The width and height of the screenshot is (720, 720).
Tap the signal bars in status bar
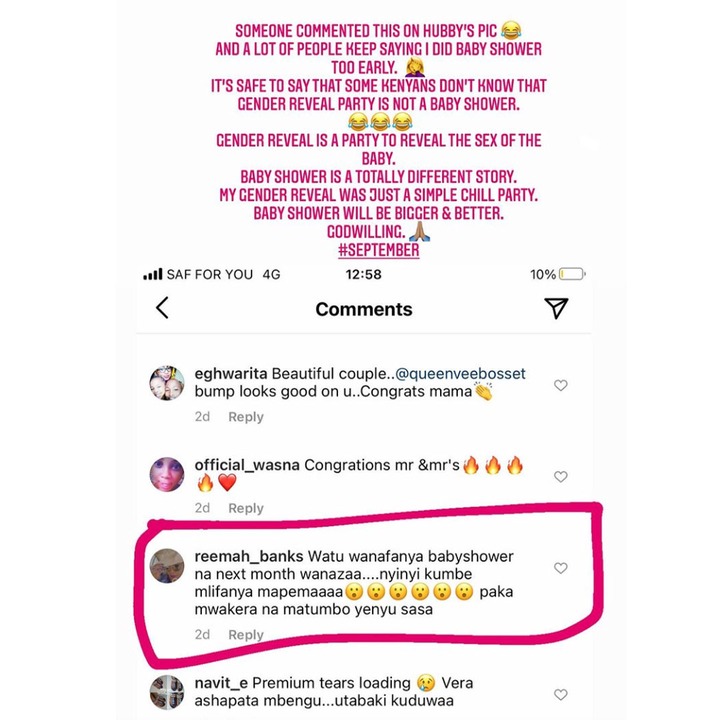152,274
